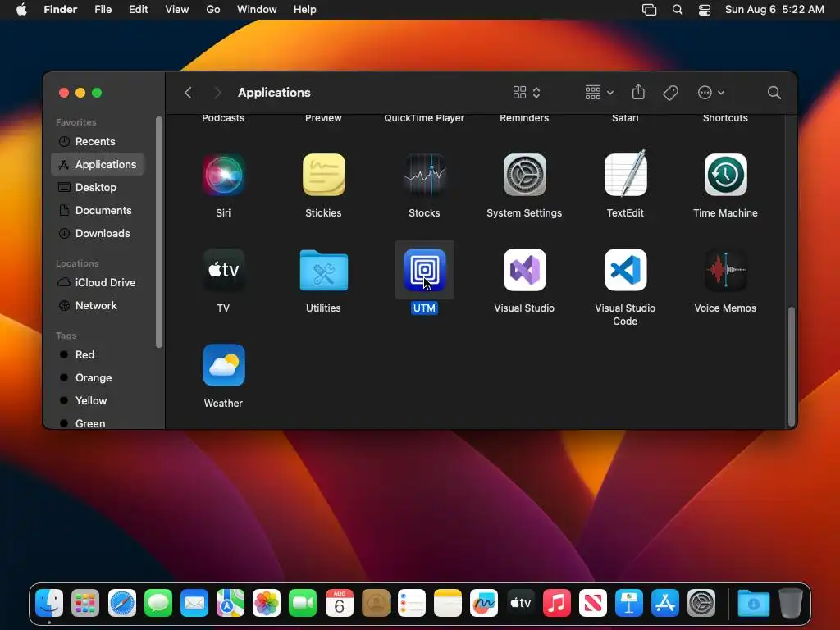The height and width of the screenshot is (630, 840).
Task: Select the Utilities folder icon
Action: tap(323, 271)
